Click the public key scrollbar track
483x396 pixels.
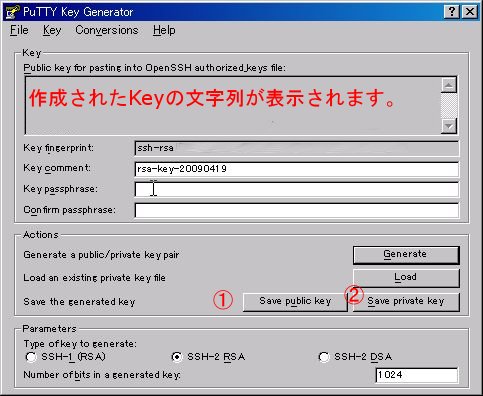pyautogui.click(x=449, y=106)
